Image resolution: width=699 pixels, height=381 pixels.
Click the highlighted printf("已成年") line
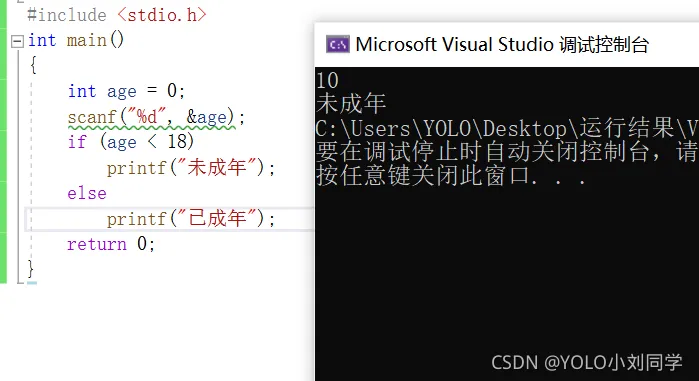tap(191, 219)
